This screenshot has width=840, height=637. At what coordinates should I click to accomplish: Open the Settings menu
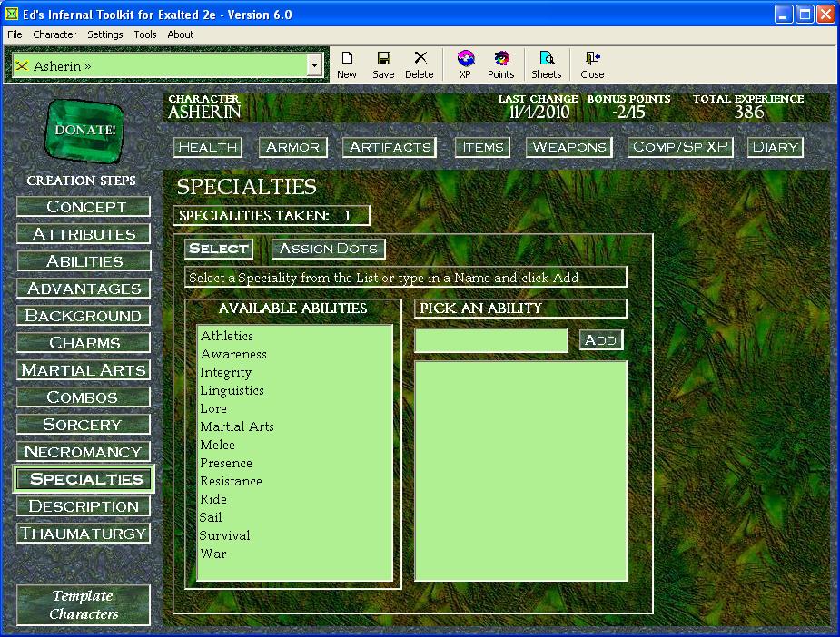tap(105, 34)
